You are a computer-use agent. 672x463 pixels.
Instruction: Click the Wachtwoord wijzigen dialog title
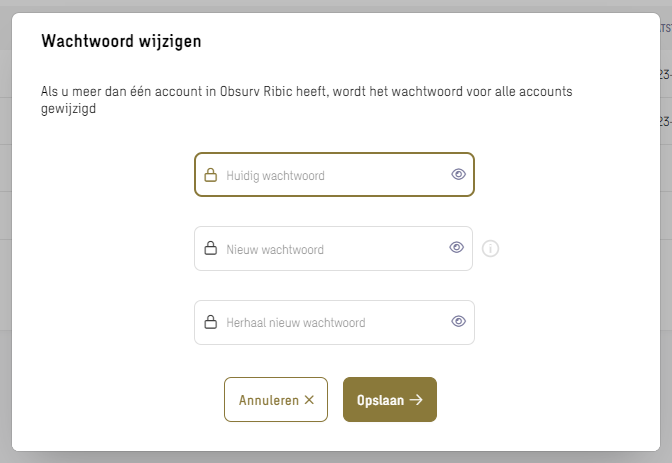(121, 42)
